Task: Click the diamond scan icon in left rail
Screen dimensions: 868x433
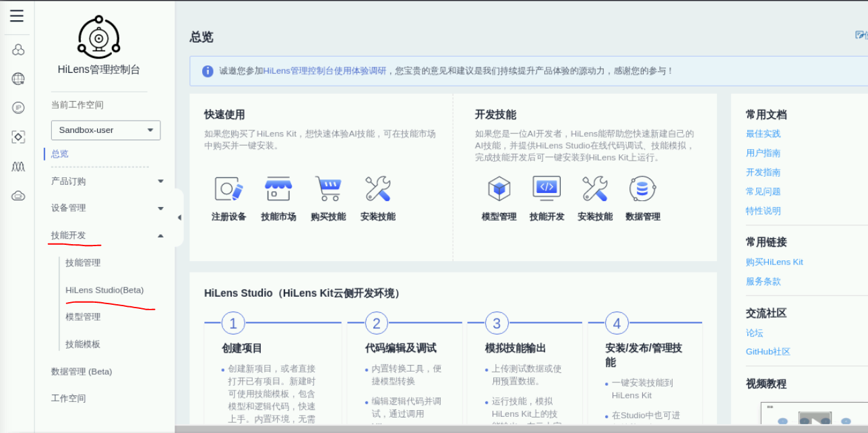Action: tap(18, 137)
